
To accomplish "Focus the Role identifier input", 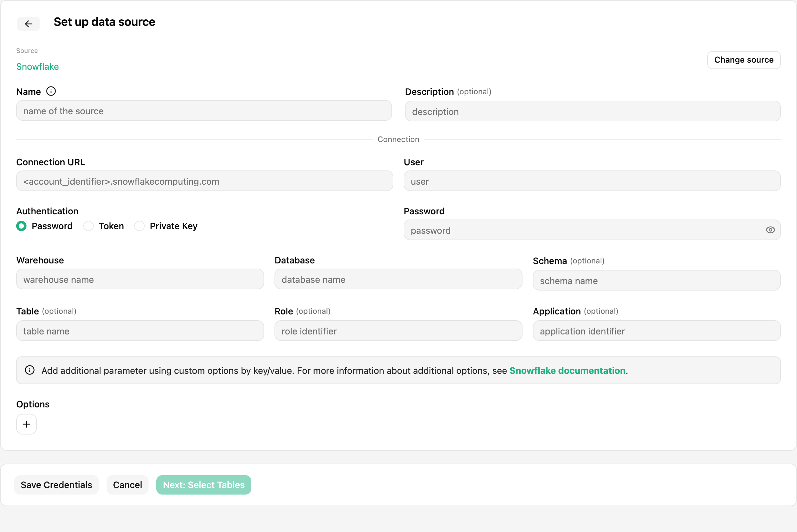I will (x=398, y=331).
